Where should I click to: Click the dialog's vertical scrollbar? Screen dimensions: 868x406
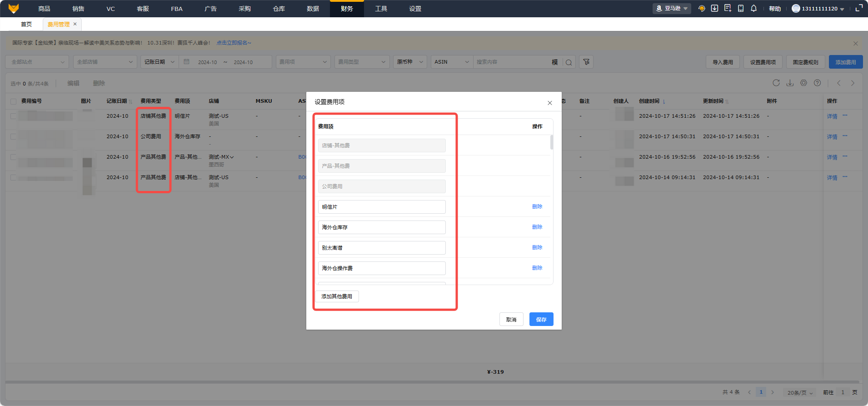tap(552, 142)
